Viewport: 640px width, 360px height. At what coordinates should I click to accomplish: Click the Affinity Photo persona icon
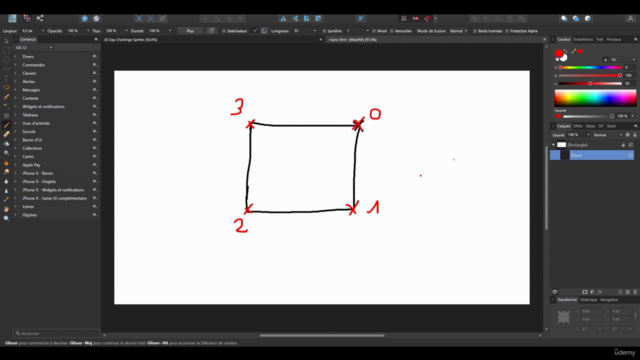pyautogui.click(x=12, y=18)
